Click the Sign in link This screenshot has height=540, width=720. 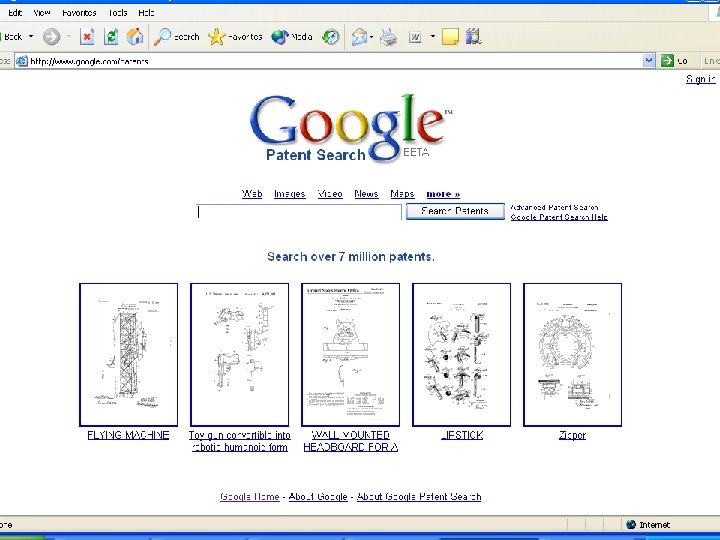701,79
